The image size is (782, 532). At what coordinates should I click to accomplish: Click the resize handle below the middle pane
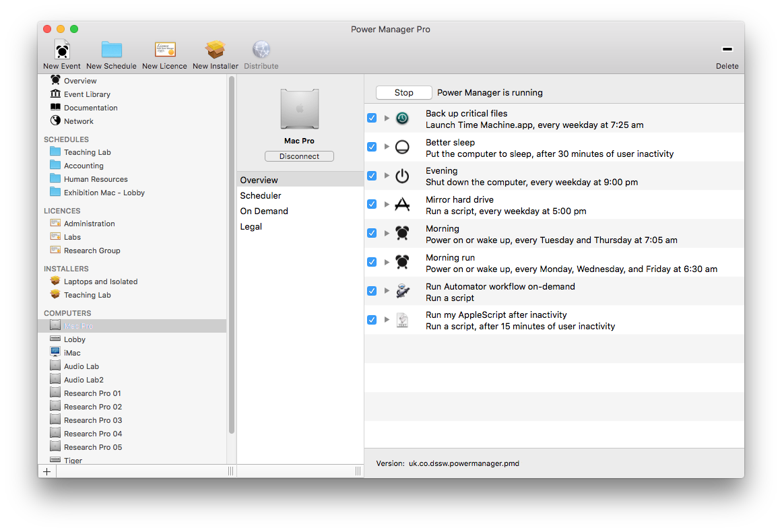pyautogui.click(x=358, y=471)
